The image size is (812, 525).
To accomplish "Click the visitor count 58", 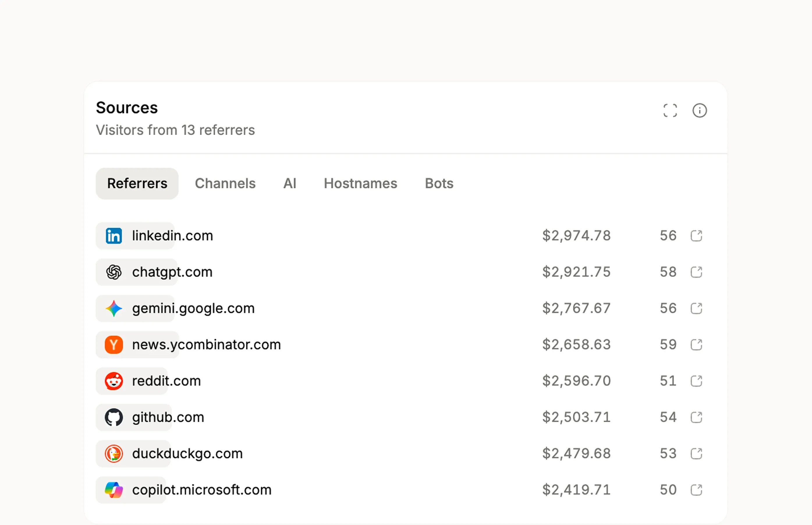I will click(668, 272).
